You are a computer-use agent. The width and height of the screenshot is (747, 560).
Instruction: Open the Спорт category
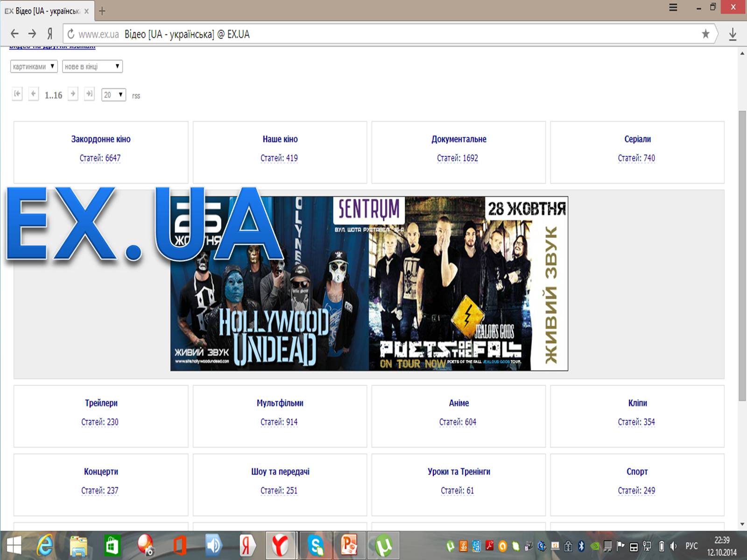pyautogui.click(x=637, y=472)
